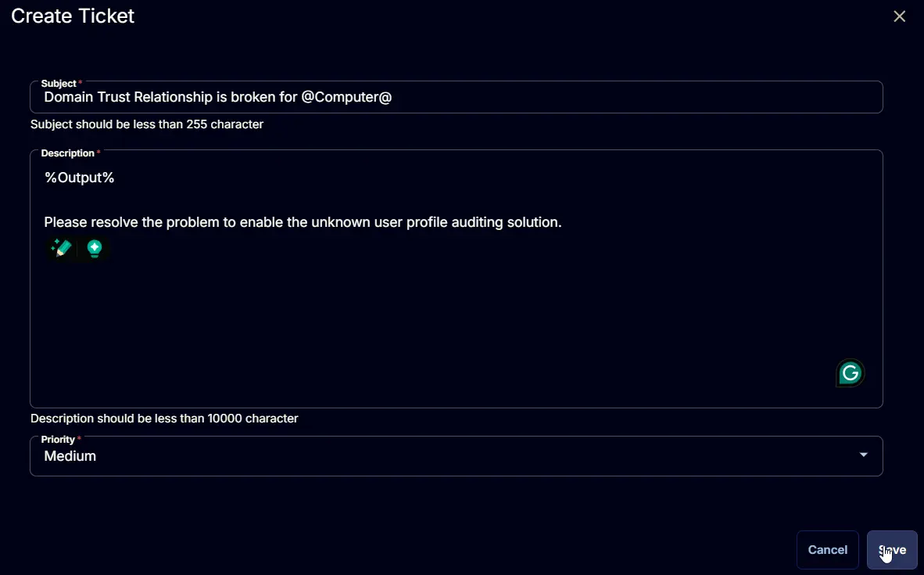
Task: Save the new ticket
Action: [892, 550]
